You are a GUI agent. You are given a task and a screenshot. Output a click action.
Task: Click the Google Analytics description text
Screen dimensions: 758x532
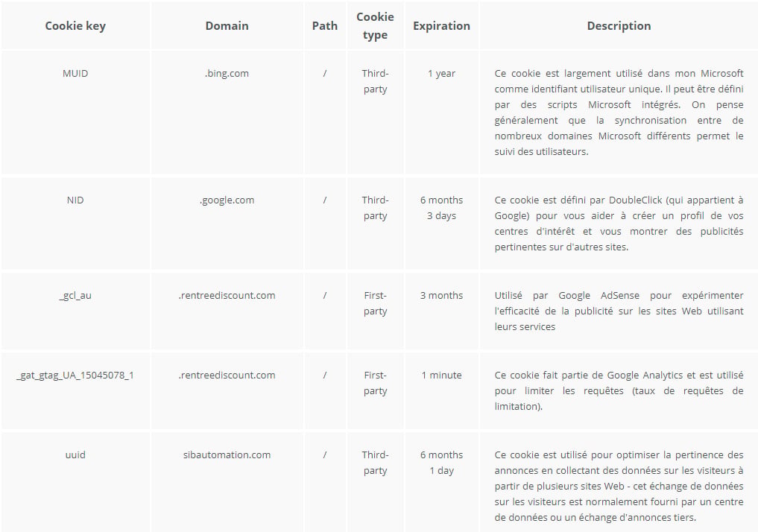[619, 390]
